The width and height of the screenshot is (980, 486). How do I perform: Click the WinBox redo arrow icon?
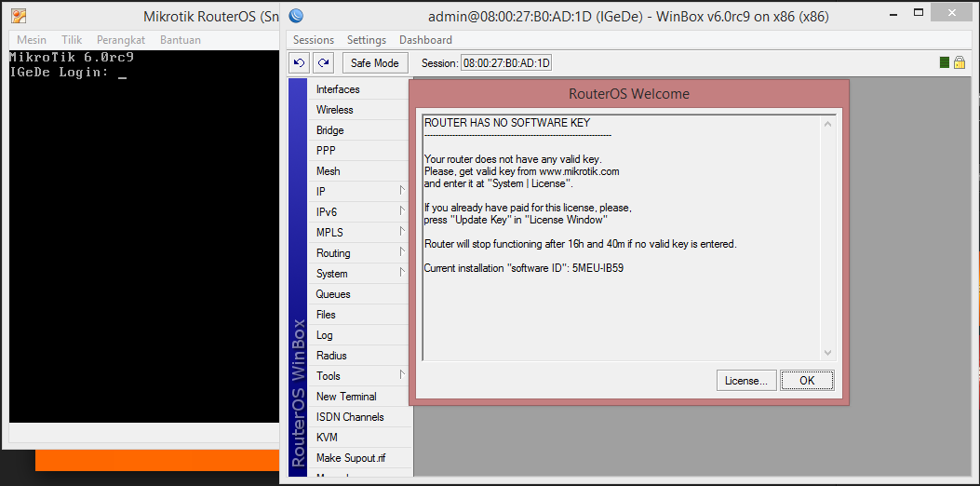(x=324, y=62)
